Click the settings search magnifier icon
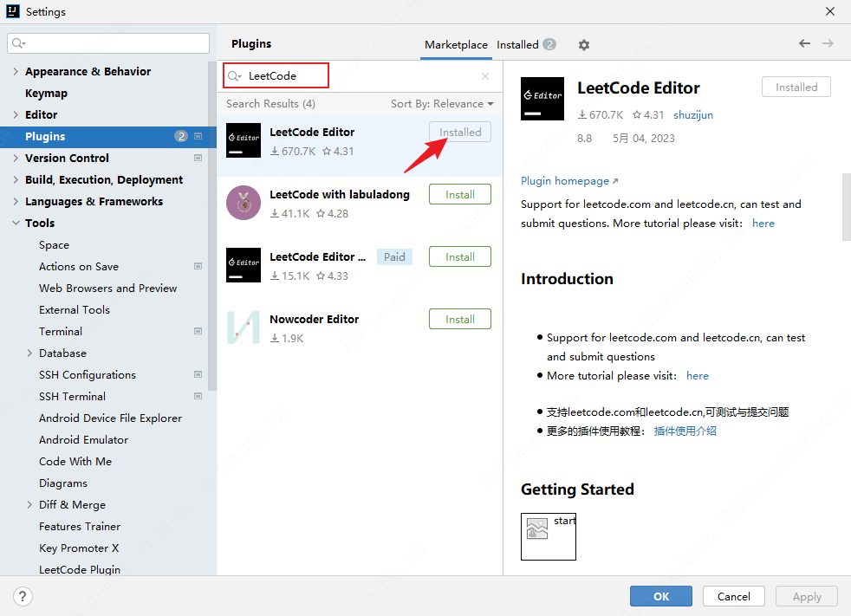Image resolution: width=851 pixels, height=616 pixels. pyautogui.click(x=18, y=43)
